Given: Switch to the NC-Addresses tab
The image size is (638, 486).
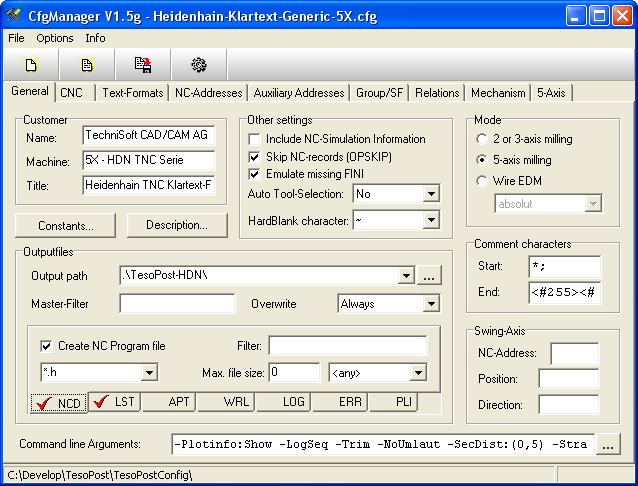Looking at the screenshot, I should [x=208, y=93].
